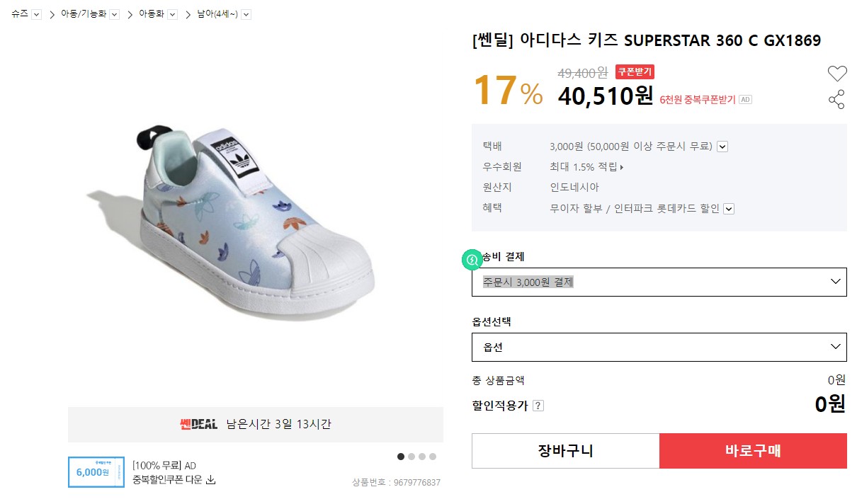Click the arrow next to 최대 1.5% 적립
The height and width of the screenshot is (504, 857).
[622, 168]
